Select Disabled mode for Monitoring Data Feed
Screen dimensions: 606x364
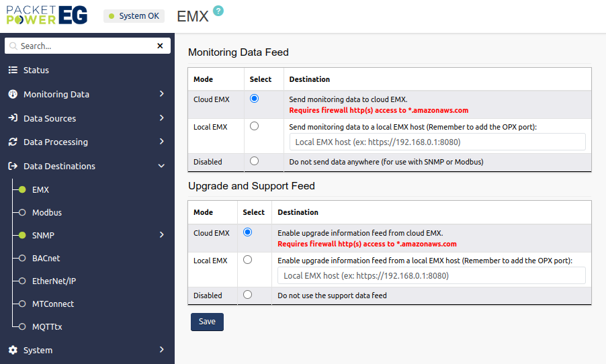pyautogui.click(x=254, y=161)
